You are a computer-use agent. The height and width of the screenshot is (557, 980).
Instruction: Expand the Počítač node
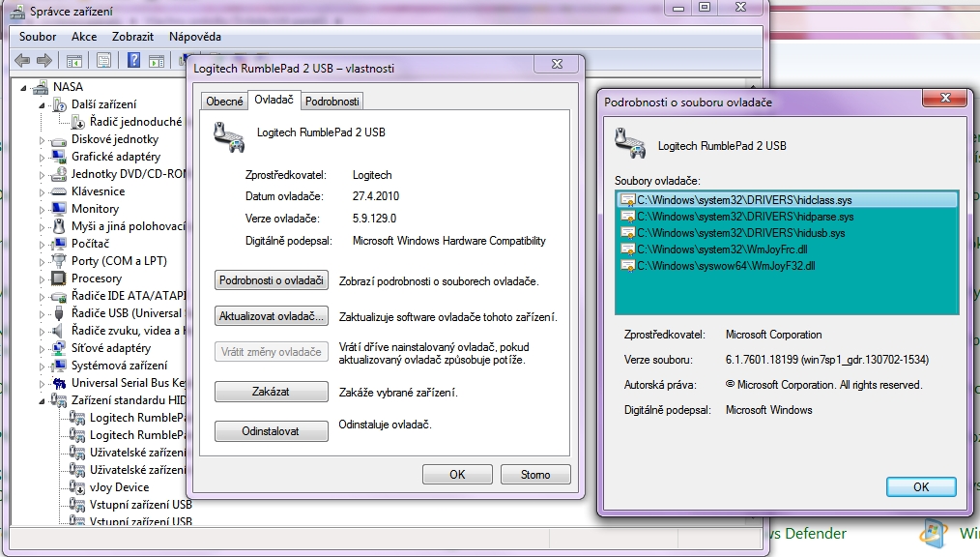point(43,245)
